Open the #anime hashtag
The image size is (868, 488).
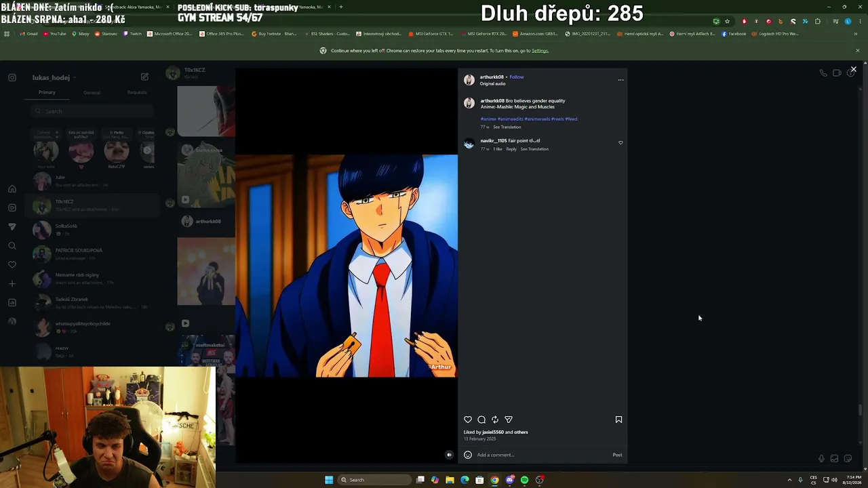pyautogui.click(x=488, y=119)
